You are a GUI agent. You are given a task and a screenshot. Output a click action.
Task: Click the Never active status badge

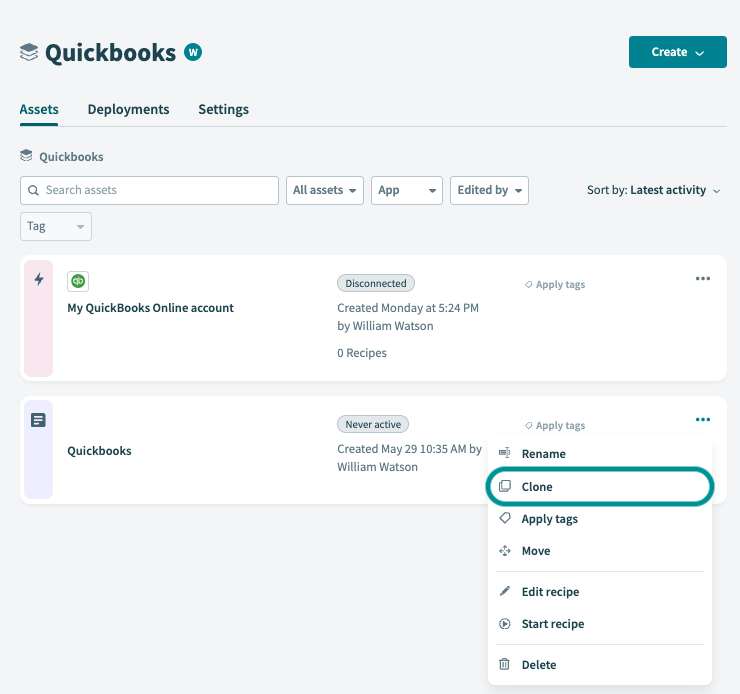[x=373, y=424]
